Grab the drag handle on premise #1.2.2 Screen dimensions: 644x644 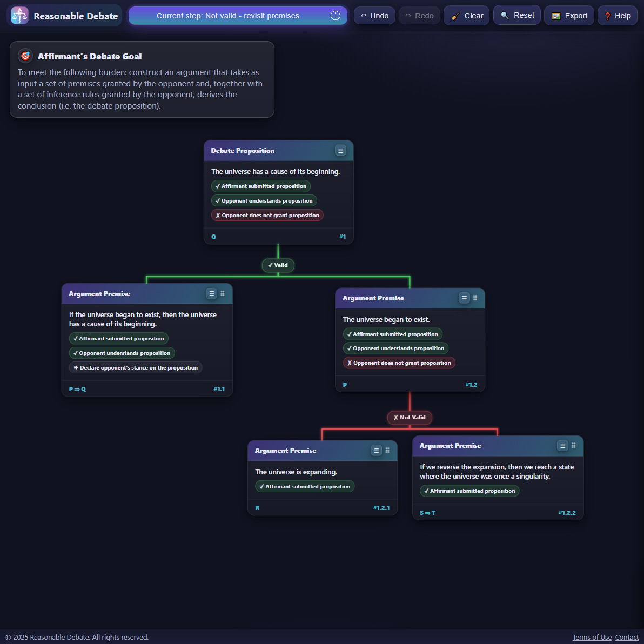click(x=574, y=446)
